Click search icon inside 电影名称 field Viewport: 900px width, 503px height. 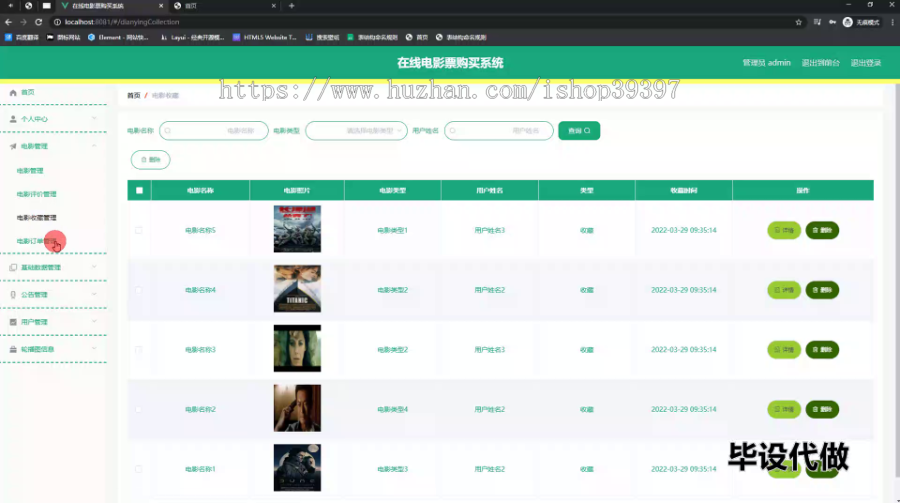pyautogui.click(x=168, y=131)
